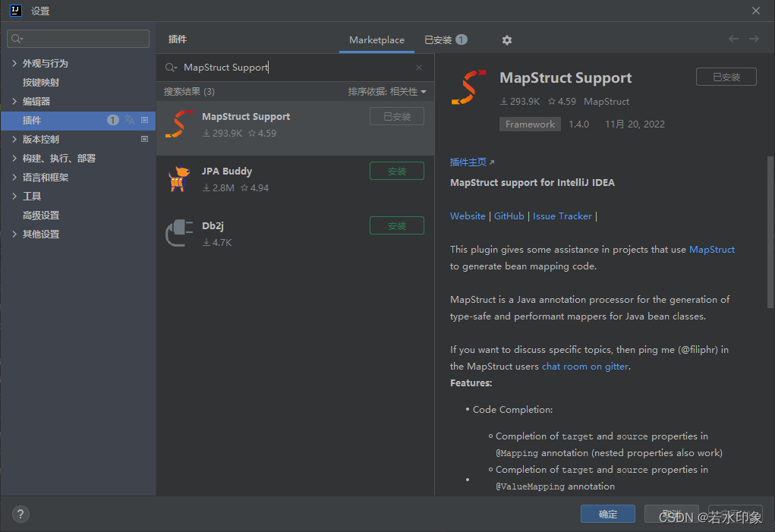Expand the 构建、执行、部署 section
The height and width of the screenshot is (532, 775).
click(x=58, y=158)
